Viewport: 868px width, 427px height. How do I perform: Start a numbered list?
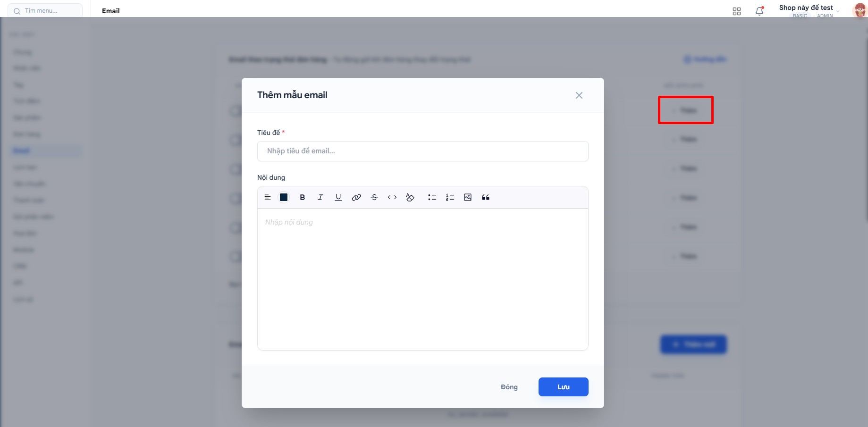[x=450, y=197]
